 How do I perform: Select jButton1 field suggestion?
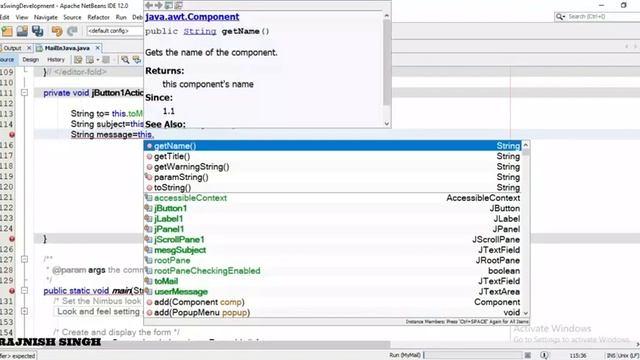coord(333,209)
